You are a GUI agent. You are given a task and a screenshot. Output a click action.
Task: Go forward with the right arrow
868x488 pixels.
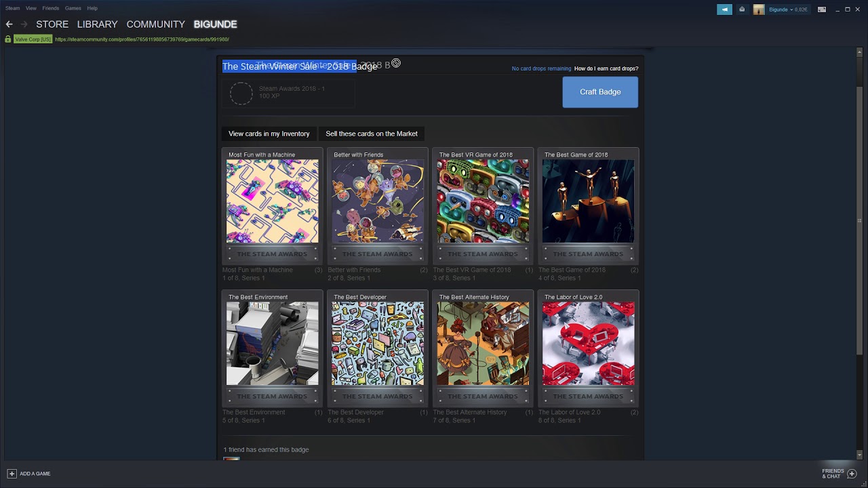(24, 24)
